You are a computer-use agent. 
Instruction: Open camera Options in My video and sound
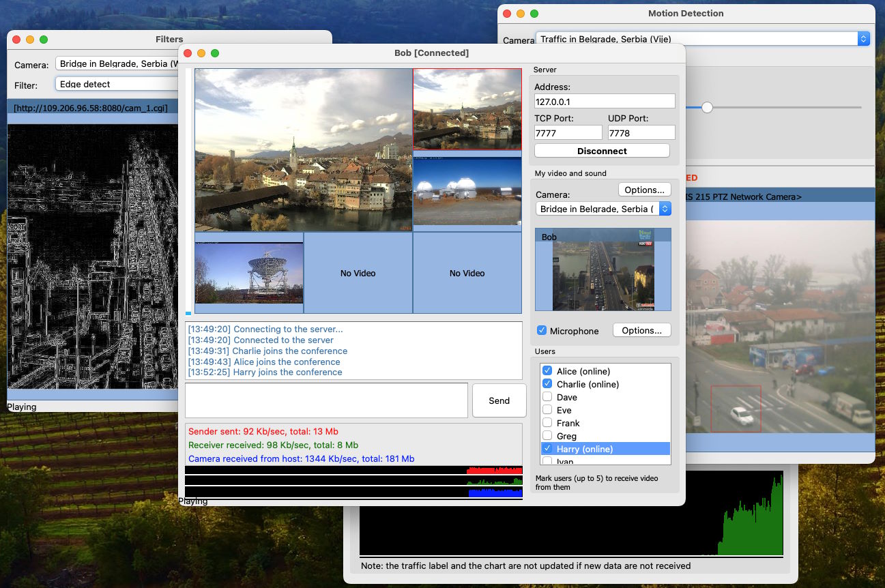[x=644, y=190]
